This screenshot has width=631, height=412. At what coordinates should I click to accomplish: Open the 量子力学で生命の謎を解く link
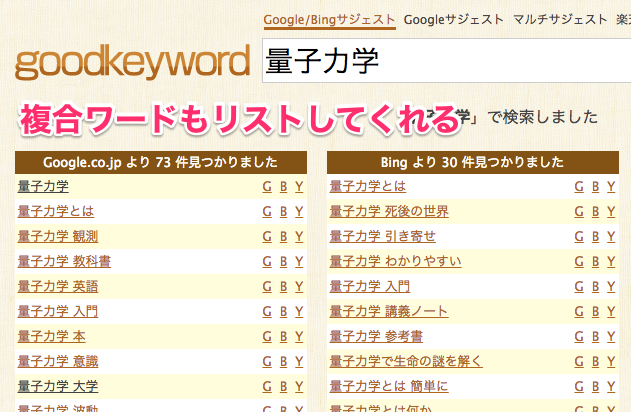(406, 361)
